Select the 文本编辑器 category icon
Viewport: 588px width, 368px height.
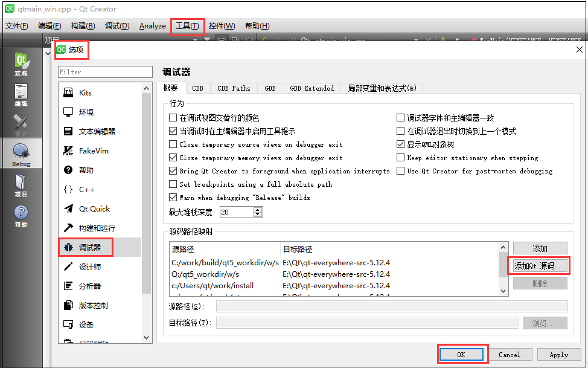click(68, 131)
